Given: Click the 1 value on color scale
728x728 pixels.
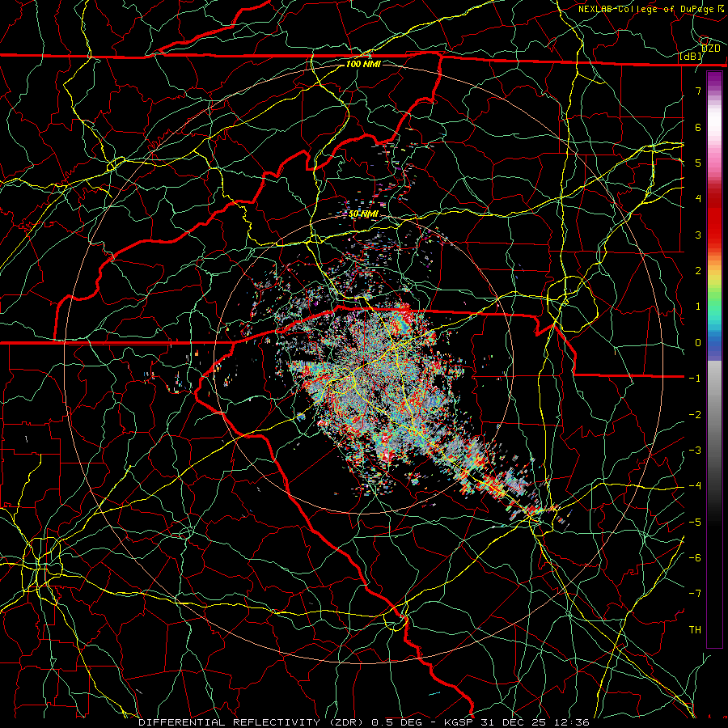Looking at the screenshot, I should (x=698, y=307).
